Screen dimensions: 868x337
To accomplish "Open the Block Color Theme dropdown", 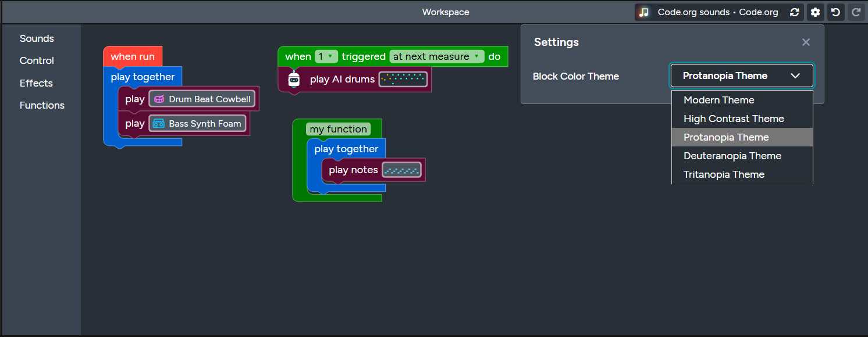I will [x=742, y=76].
